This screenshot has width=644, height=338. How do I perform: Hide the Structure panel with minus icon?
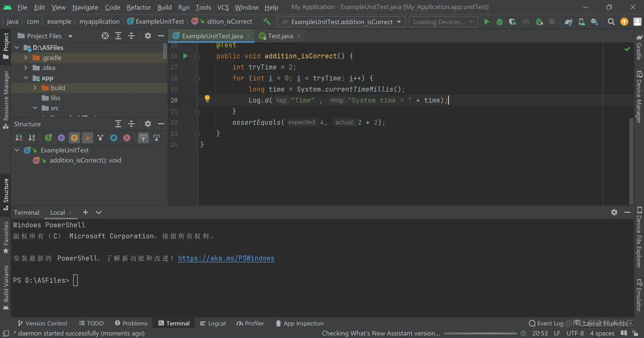[x=161, y=124]
